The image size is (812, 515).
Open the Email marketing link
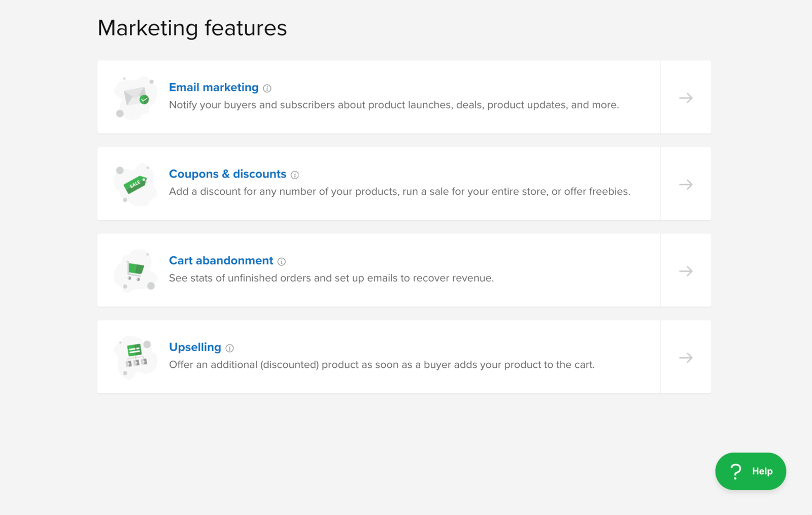coord(214,87)
